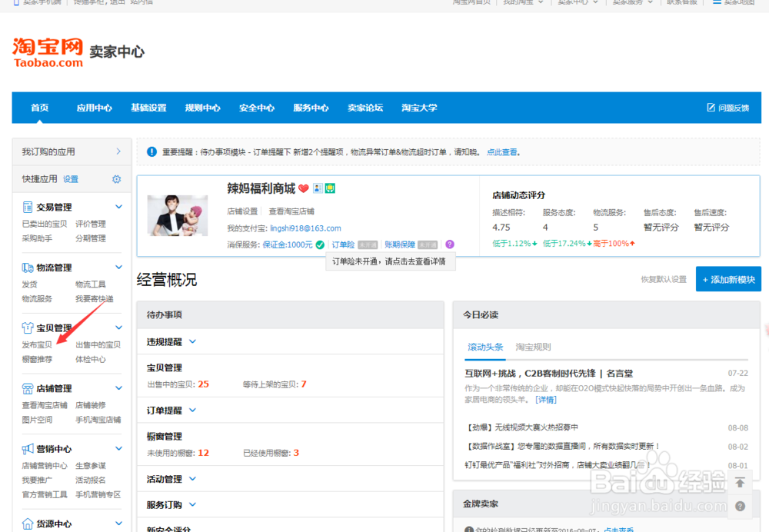Collapse the 营销中心 section arrow
Image resolution: width=769 pixels, height=532 pixels.
pos(118,448)
